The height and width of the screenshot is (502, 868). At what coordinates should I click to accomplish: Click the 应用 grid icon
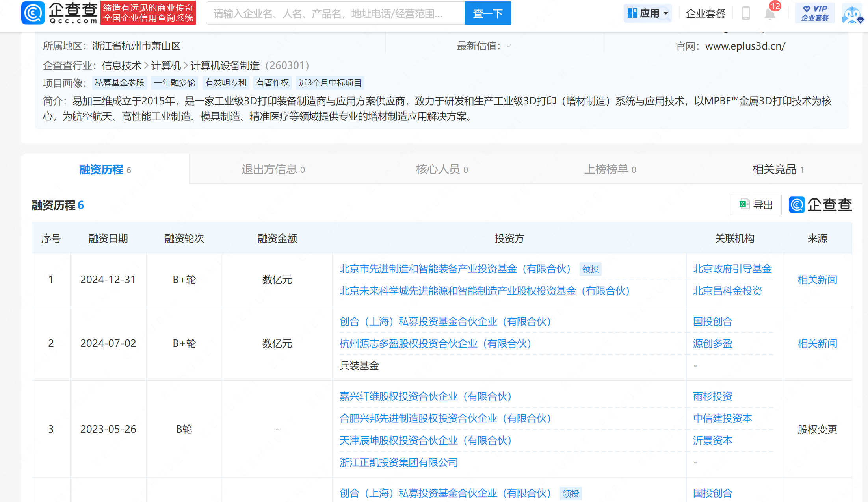tap(632, 13)
